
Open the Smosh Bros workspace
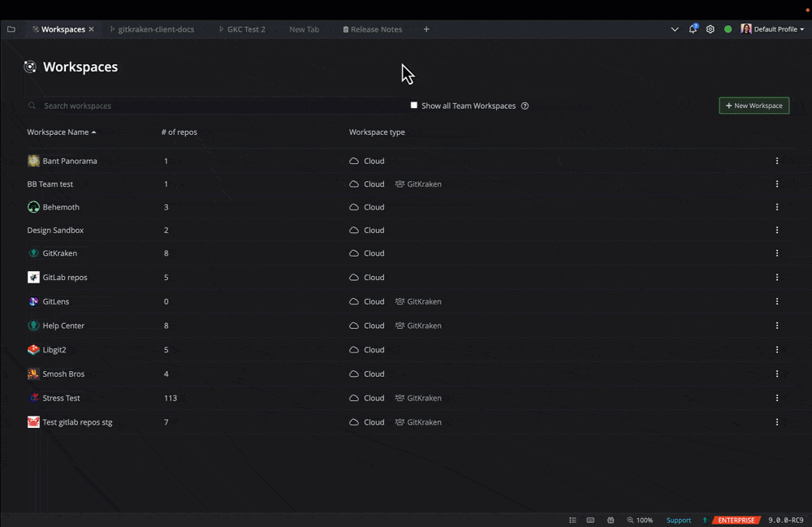(x=63, y=374)
